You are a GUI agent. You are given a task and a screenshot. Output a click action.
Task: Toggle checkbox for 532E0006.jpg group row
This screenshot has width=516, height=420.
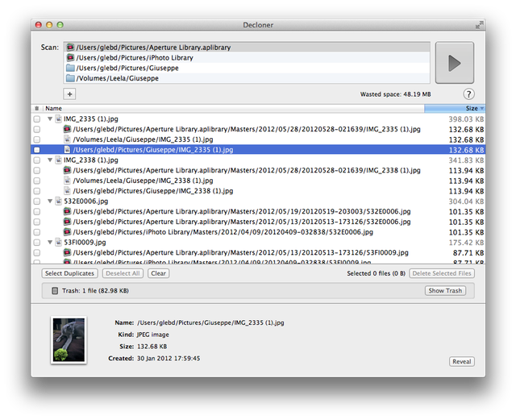[36, 202]
